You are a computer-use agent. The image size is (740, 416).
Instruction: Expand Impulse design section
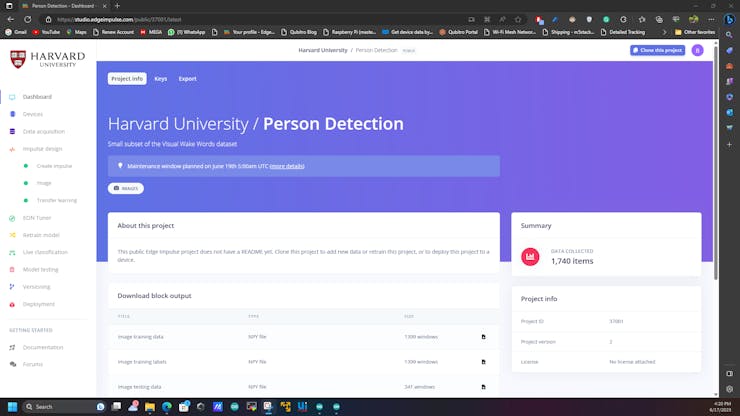(42, 149)
